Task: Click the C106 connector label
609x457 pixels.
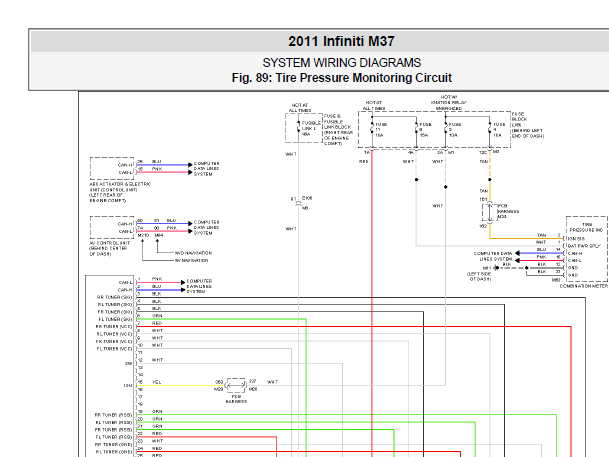Action: click(x=307, y=198)
